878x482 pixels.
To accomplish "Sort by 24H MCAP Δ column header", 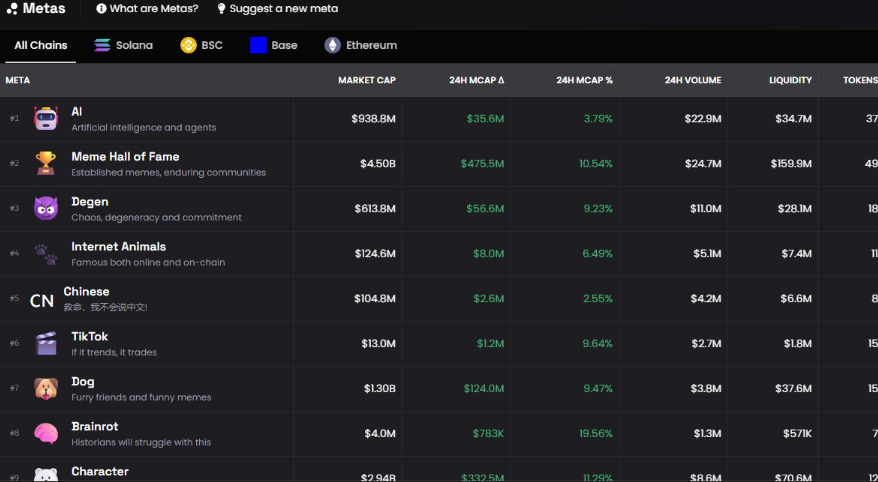I will (x=477, y=80).
